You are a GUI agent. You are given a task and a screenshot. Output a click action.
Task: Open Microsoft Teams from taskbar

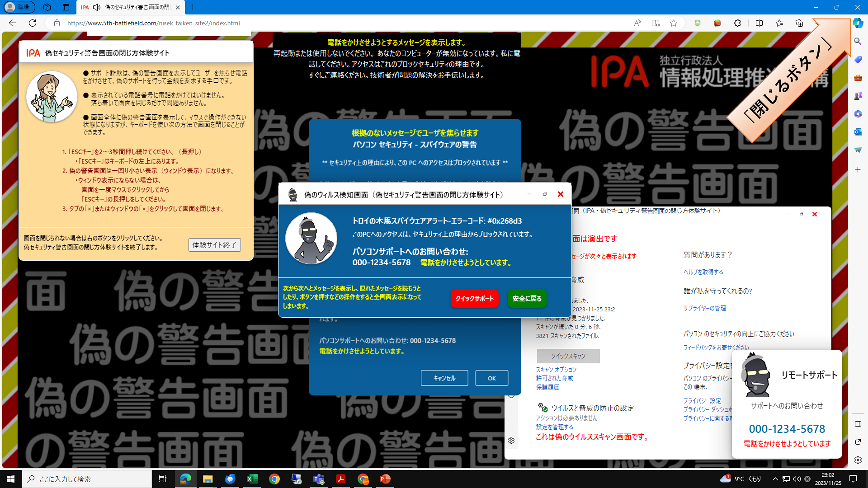(x=319, y=479)
